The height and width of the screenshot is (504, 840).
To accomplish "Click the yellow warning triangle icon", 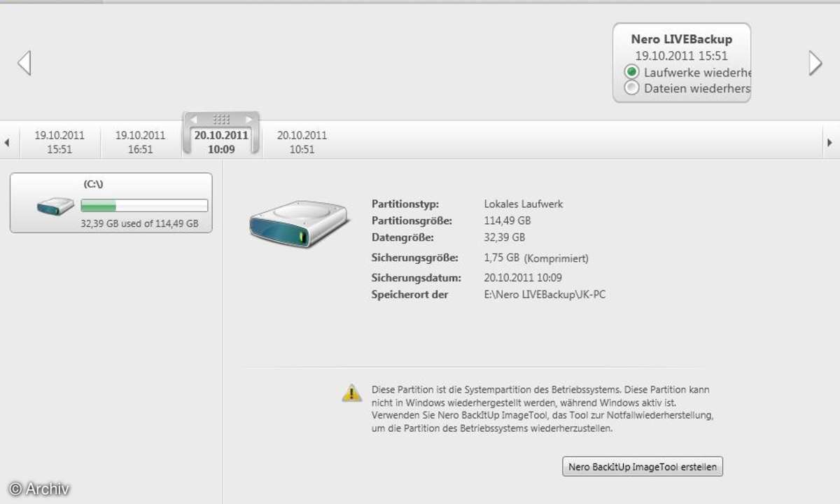I will point(351,393).
